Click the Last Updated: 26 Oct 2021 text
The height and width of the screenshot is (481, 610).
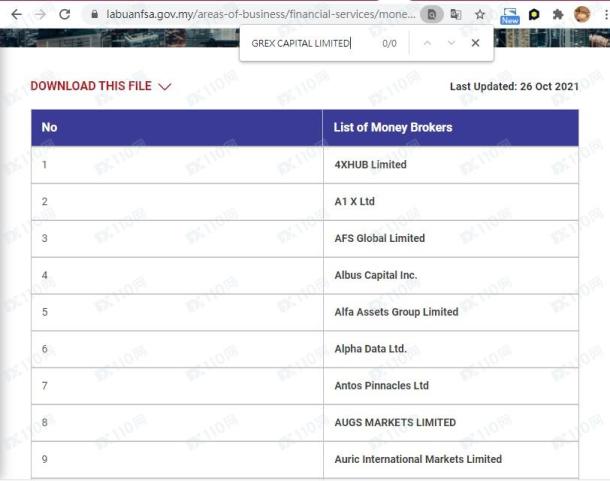pos(514,86)
